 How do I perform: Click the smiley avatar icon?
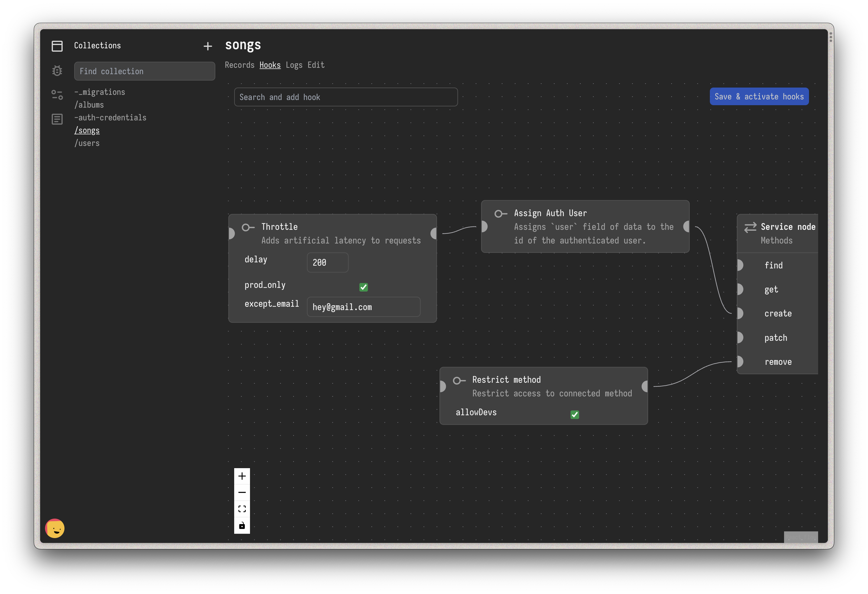click(55, 528)
